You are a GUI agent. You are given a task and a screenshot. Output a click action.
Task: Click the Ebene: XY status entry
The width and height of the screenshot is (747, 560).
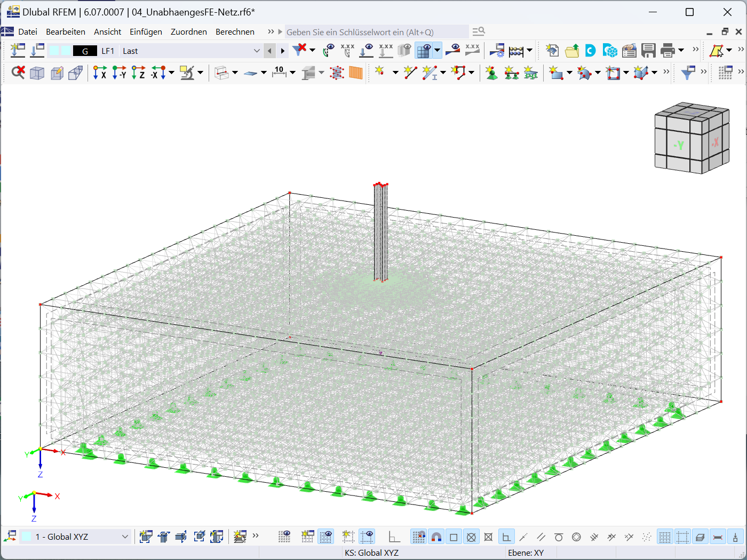[x=526, y=553]
